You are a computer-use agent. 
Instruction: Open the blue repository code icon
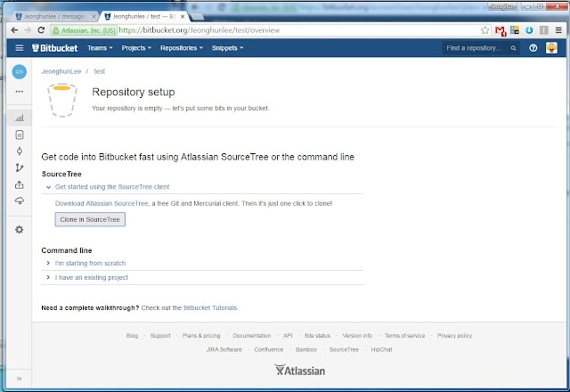click(20, 71)
